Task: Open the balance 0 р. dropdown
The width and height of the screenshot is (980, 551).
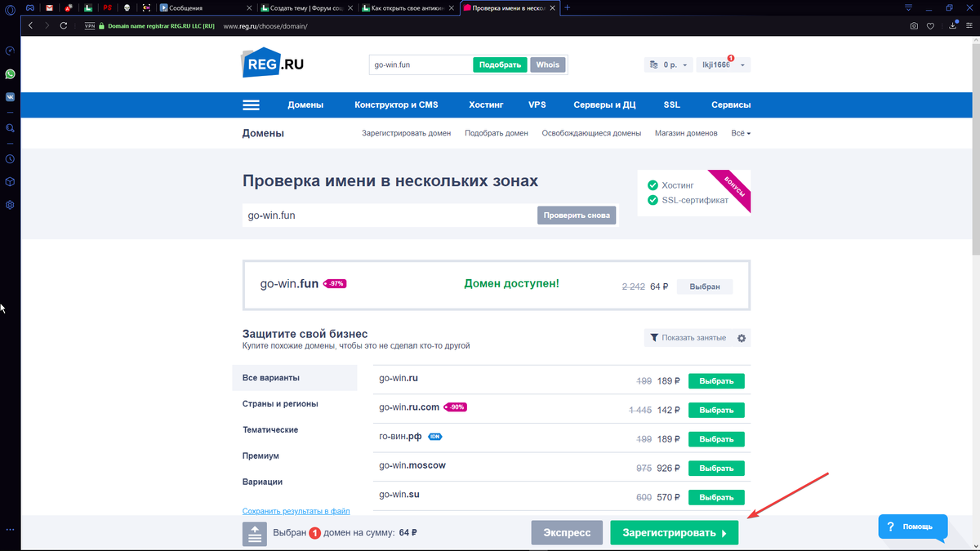Action: click(x=667, y=64)
